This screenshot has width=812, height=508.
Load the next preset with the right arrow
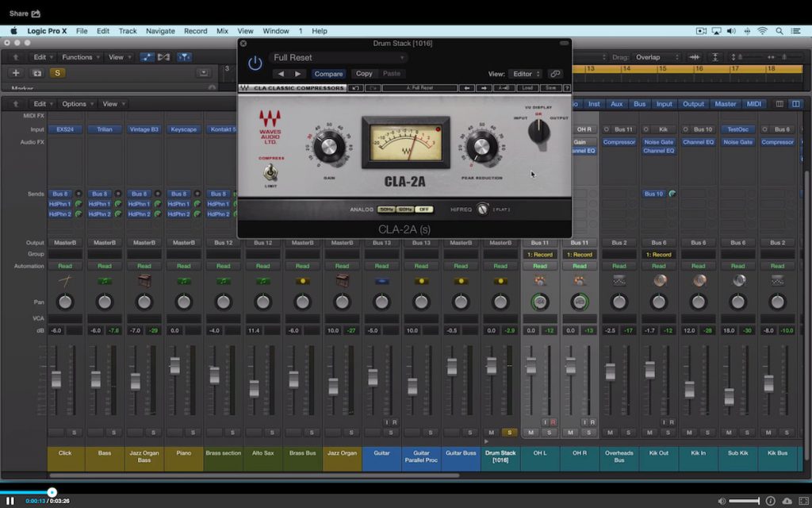[x=297, y=74]
